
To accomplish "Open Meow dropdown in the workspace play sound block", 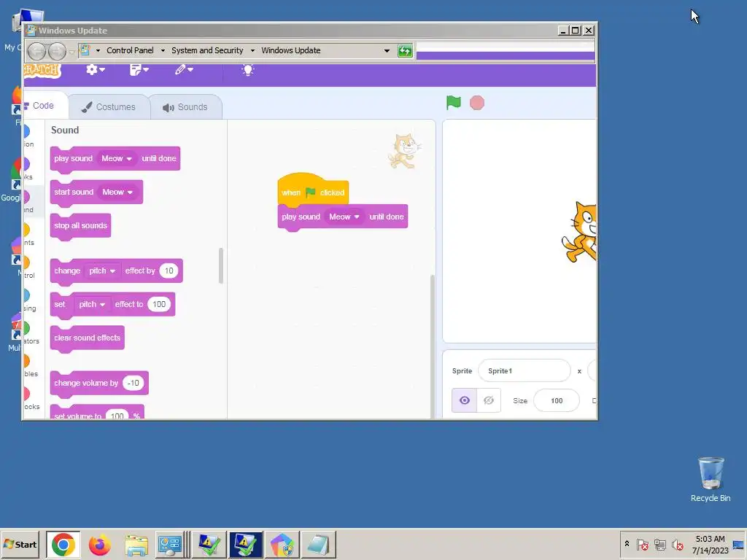I will click(344, 217).
